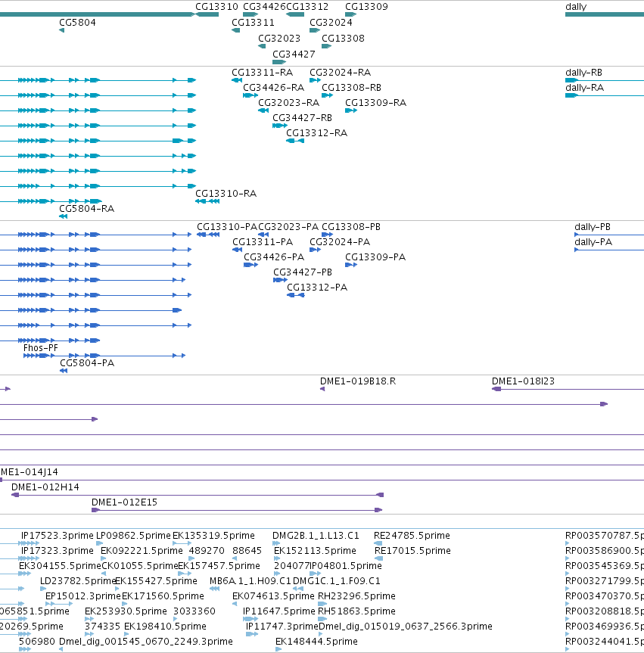The width and height of the screenshot is (644, 653).
Task: Click the 489270 feature label
Action: pyautogui.click(x=207, y=551)
